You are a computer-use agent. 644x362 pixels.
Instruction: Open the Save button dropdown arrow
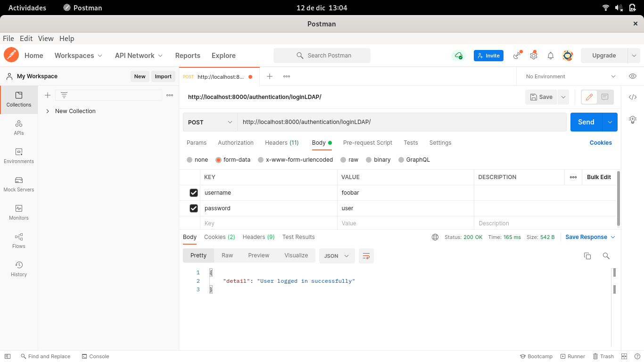tap(563, 97)
